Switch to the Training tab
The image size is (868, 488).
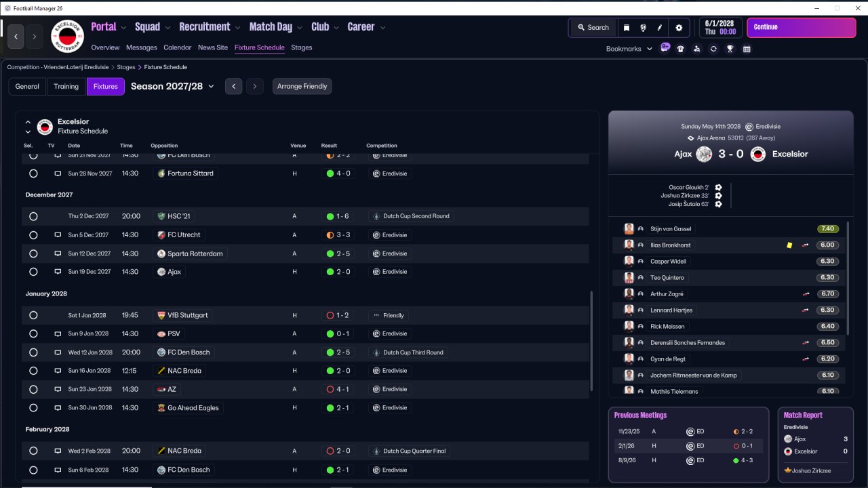point(66,86)
